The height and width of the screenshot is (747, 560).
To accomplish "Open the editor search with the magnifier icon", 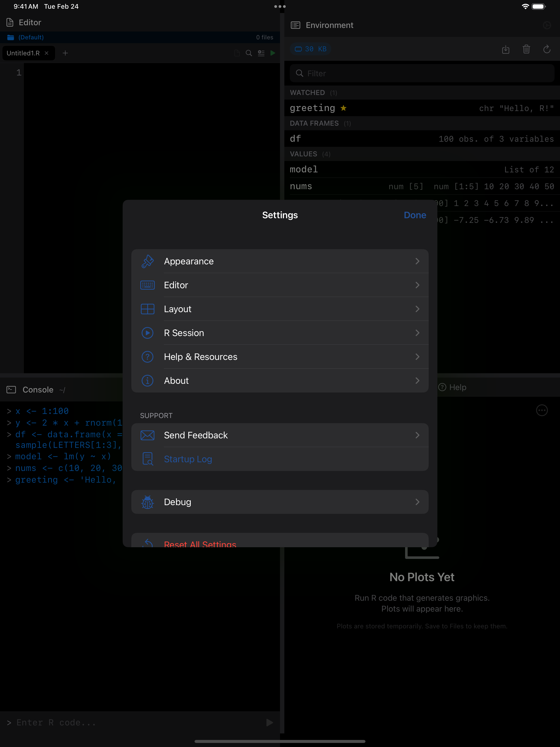I will point(249,53).
